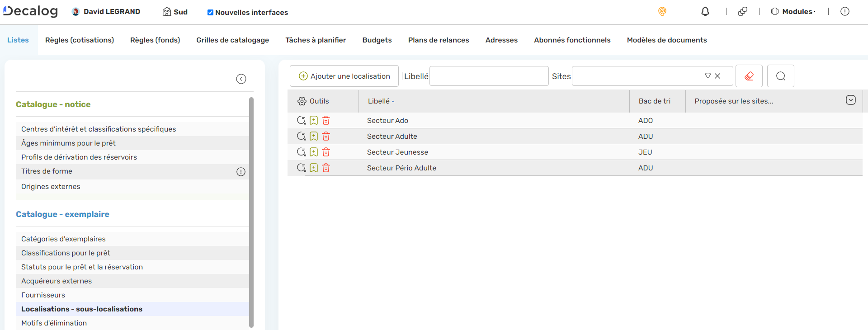Open the Outils gear in table header
Screen dimensions: 868x330
click(x=302, y=101)
